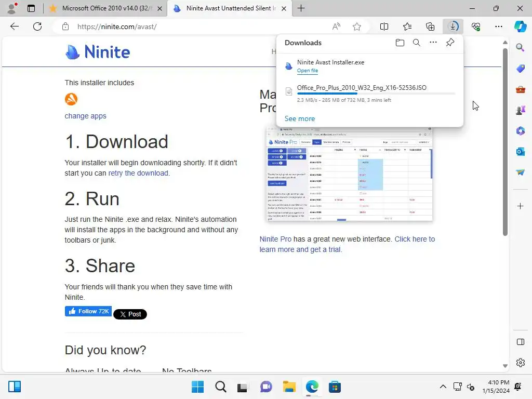Click the Avast app icon

[x=71, y=99]
